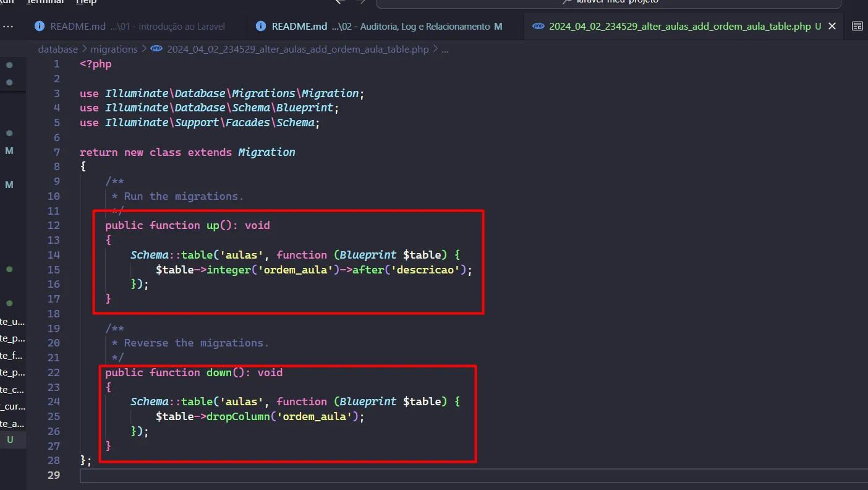Viewport: 868px width, 490px height.
Task: Click the info icon on README.md 02 tab
Action: [261, 26]
